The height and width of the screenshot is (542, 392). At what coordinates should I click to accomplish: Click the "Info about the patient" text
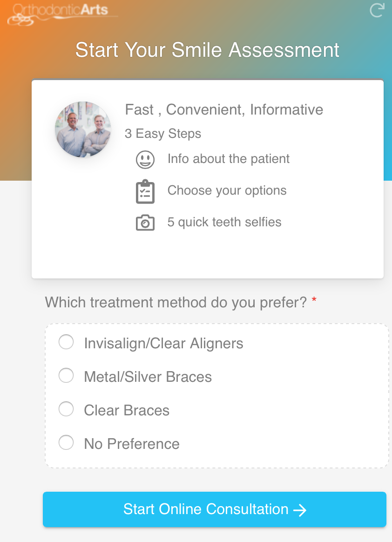tap(229, 159)
